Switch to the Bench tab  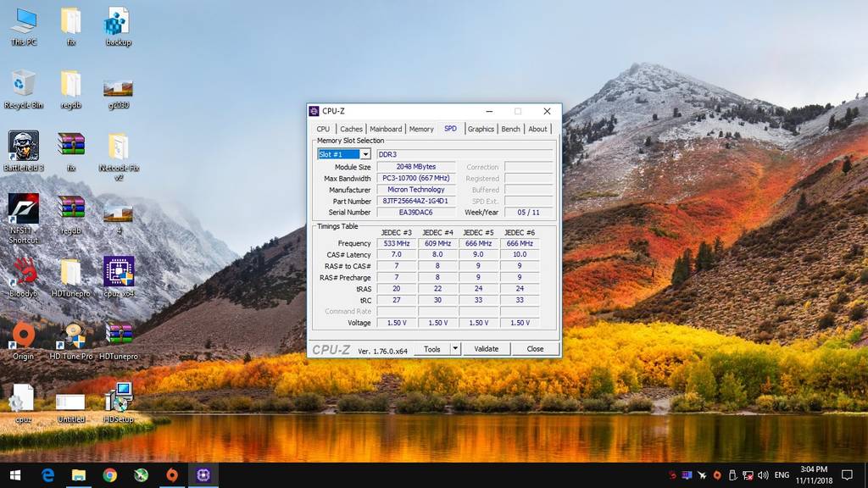510,129
